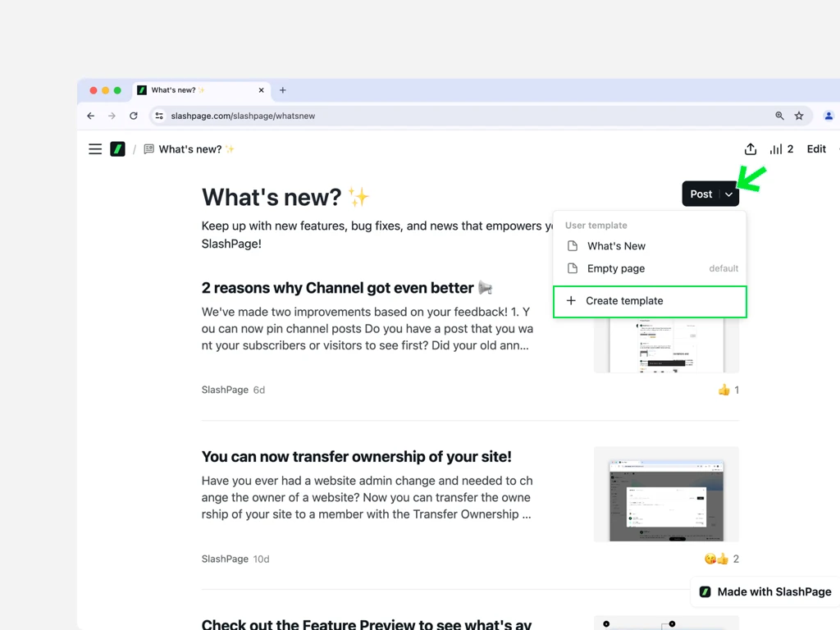This screenshot has height=630, width=840.
Task: Open the transfer ownership post thumbnail
Action: coord(666,494)
